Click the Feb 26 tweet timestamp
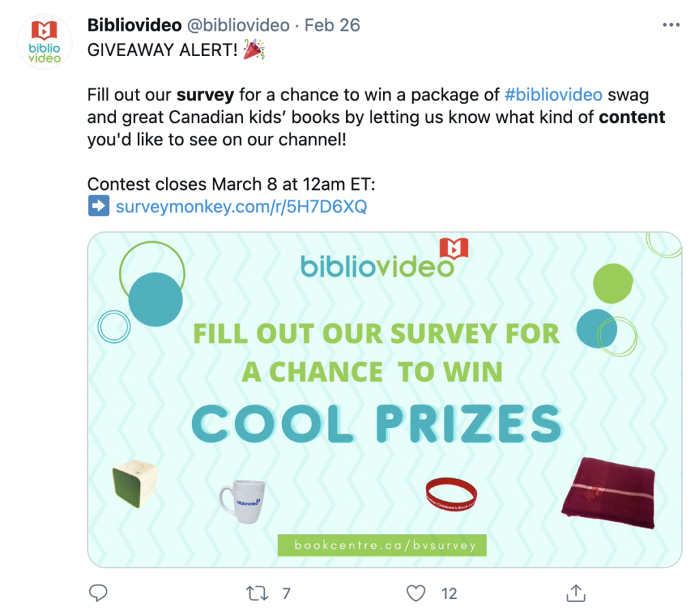This screenshot has width=699, height=616. point(332,25)
